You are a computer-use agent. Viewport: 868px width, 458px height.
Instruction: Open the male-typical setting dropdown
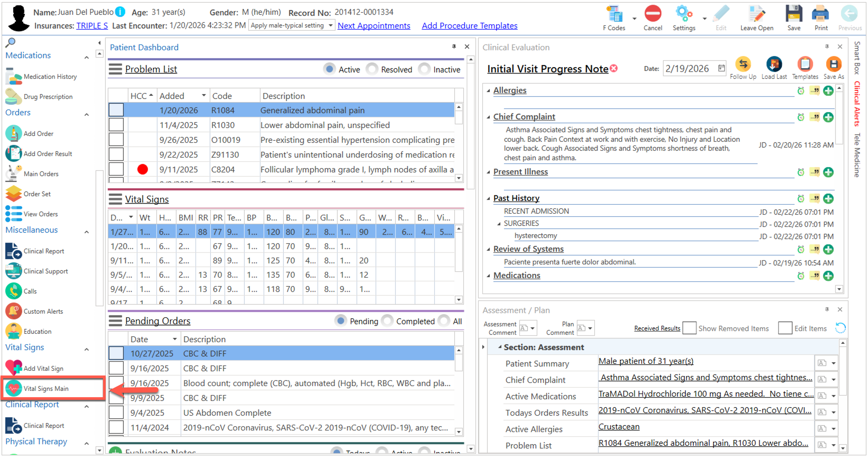pos(330,25)
